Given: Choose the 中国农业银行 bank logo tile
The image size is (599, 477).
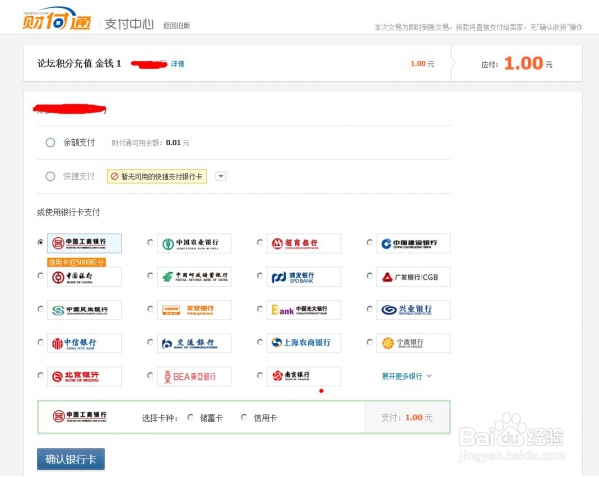Looking at the screenshot, I should 194,243.
